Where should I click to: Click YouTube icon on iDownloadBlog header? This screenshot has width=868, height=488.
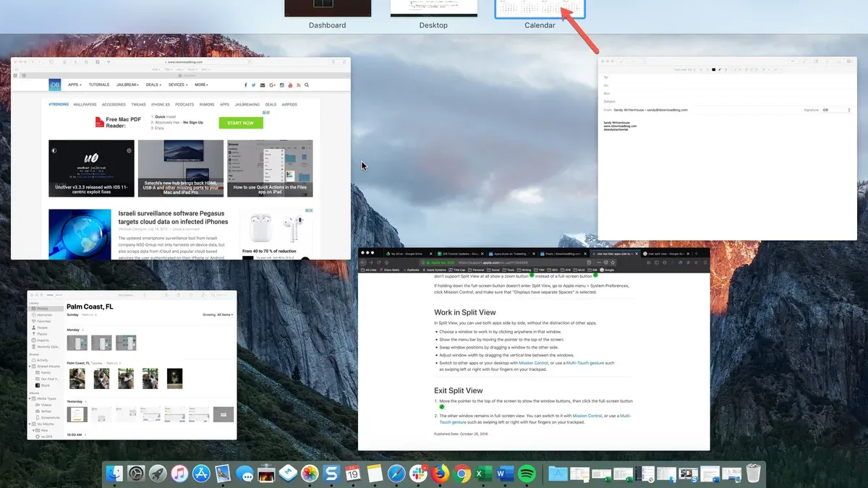pos(291,85)
